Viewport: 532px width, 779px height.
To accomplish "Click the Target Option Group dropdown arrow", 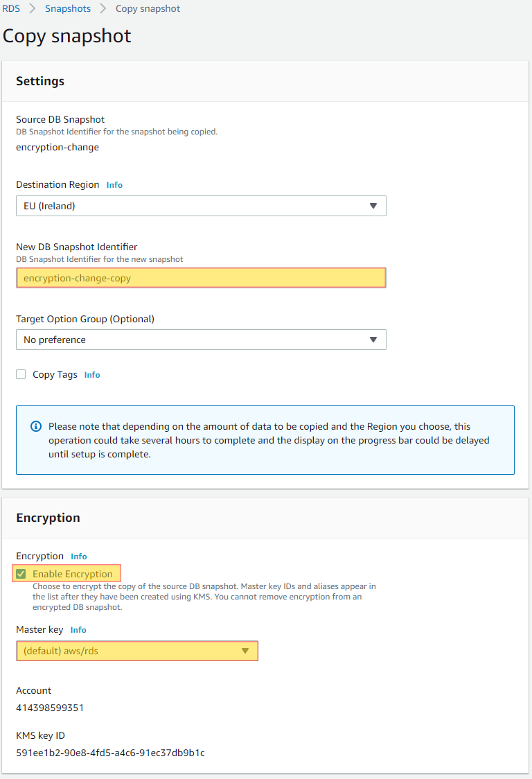I will [373, 340].
